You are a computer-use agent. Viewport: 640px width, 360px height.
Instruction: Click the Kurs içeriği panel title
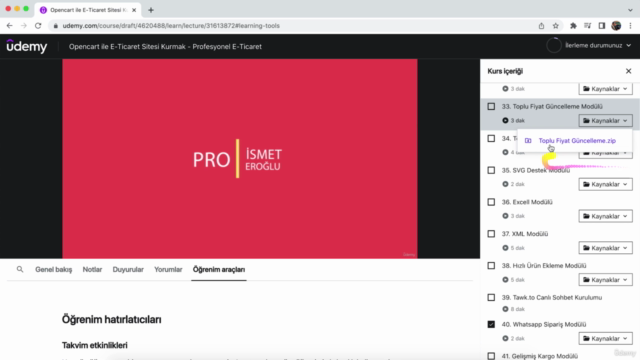pos(505,71)
